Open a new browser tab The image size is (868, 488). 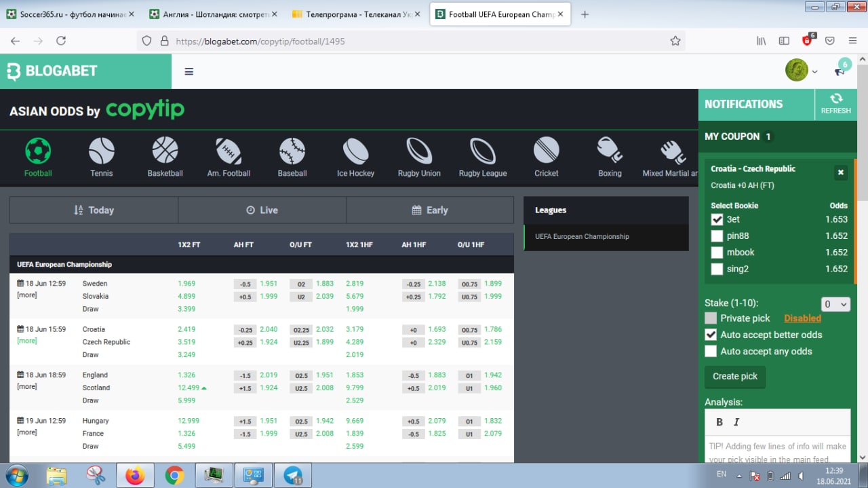click(x=585, y=14)
